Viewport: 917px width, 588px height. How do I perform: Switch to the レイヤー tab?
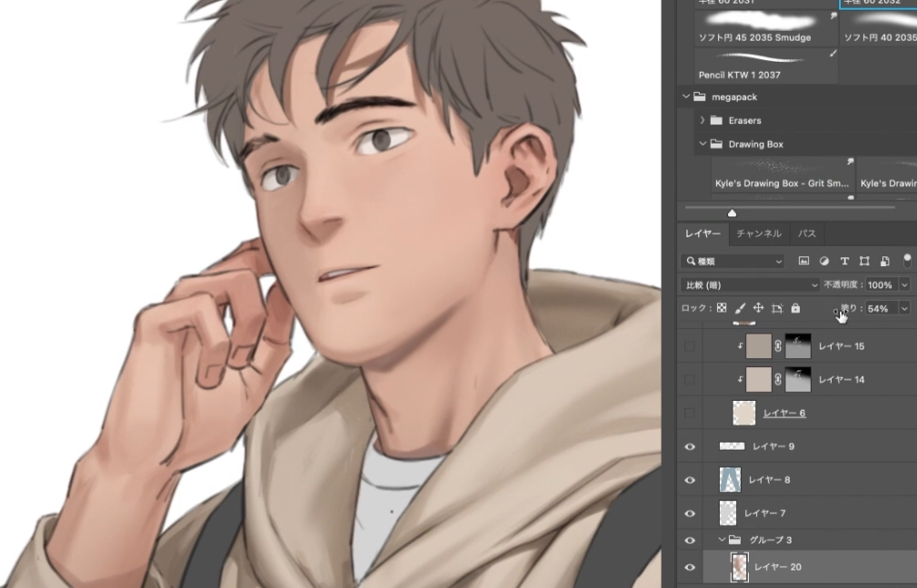pos(703,234)
